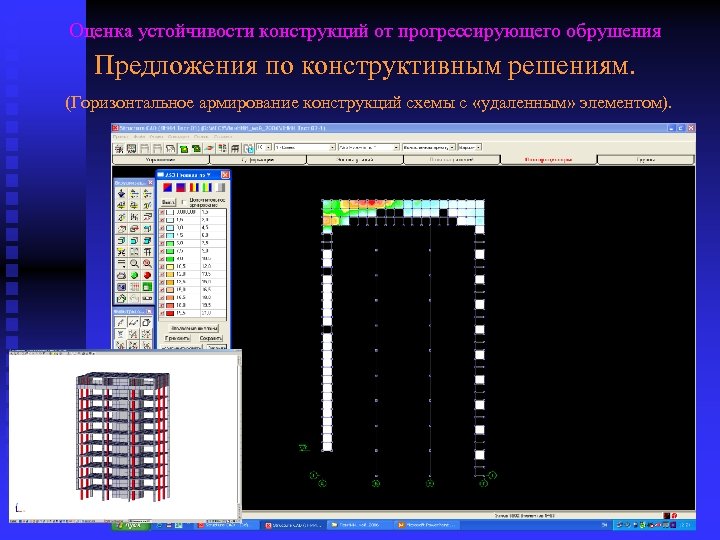The width and height of the screenshot is (720, 540).
Task: Select the red-blue diagonal color scheme
Action: (x=167, y=187)
